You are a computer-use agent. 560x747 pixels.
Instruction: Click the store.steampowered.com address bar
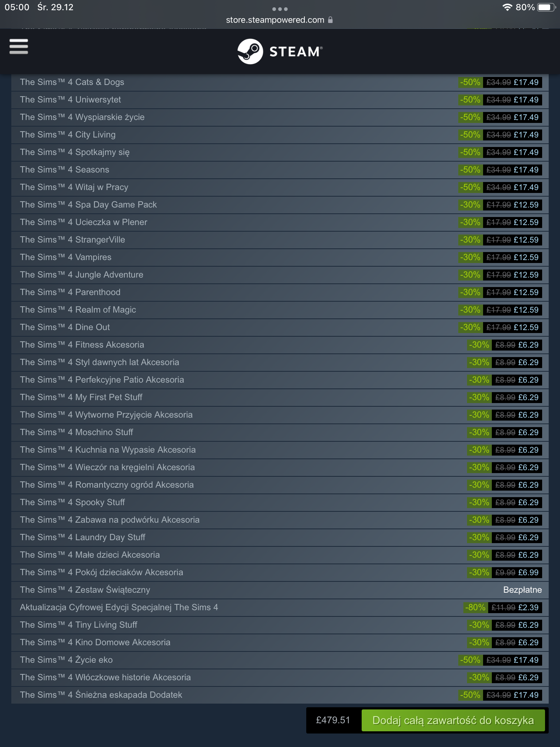[x=275, y=20]
